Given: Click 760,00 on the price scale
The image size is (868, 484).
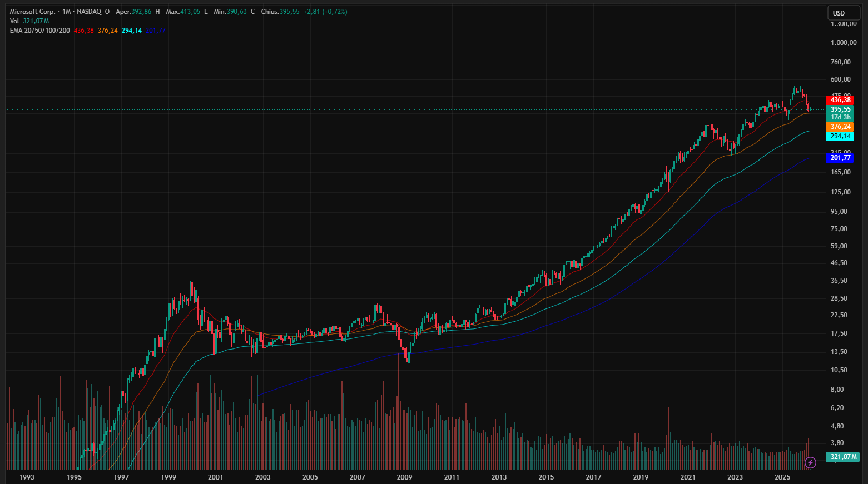Looking at the screenshot, I should (x=841, y=62).
